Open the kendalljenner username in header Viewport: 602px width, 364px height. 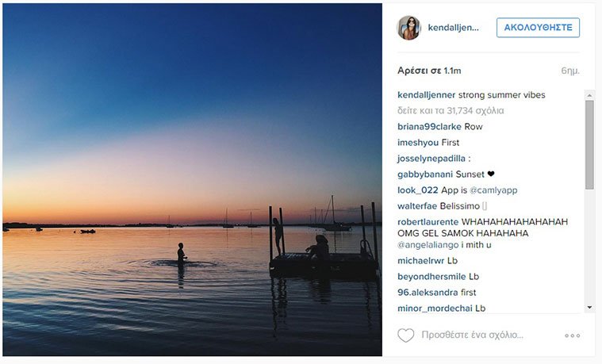pyautogui.click(x=453, y=28)
